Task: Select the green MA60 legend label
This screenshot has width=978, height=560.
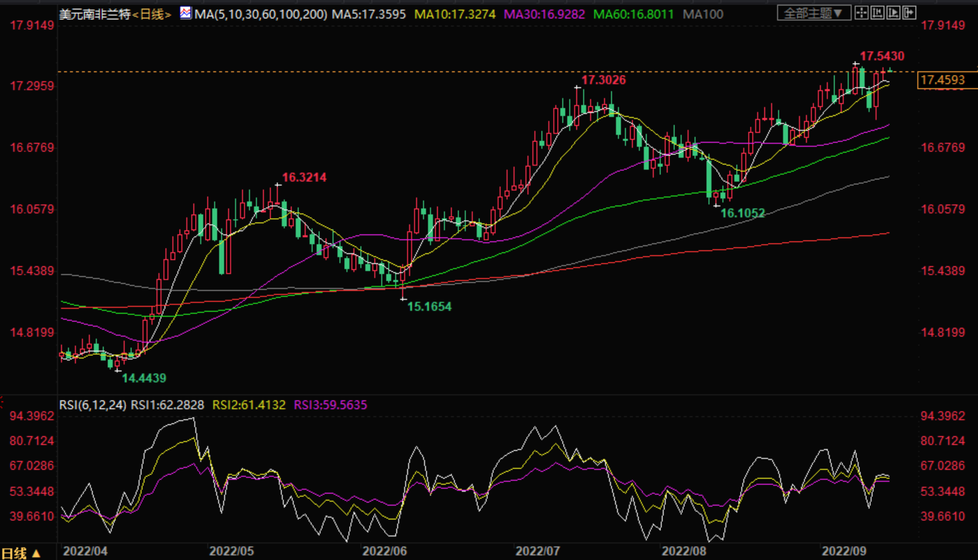Action: tap(633, 14)
